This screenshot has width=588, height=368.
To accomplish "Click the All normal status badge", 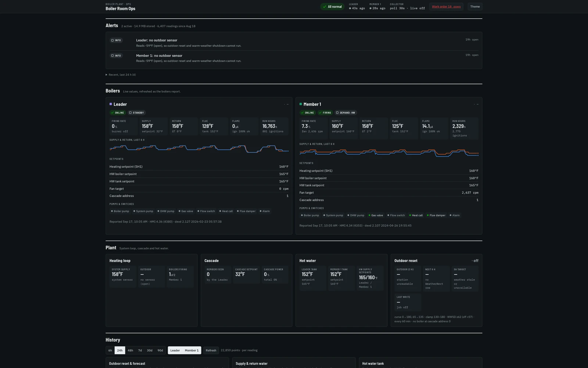I will tap(332, 7).
